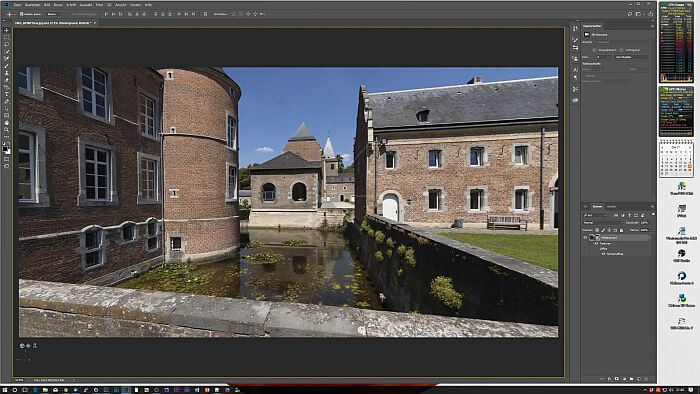This screenshot has height=394, width=700.
Task: Open the layer opacity percentage dropdown
Action: [645, 223]
